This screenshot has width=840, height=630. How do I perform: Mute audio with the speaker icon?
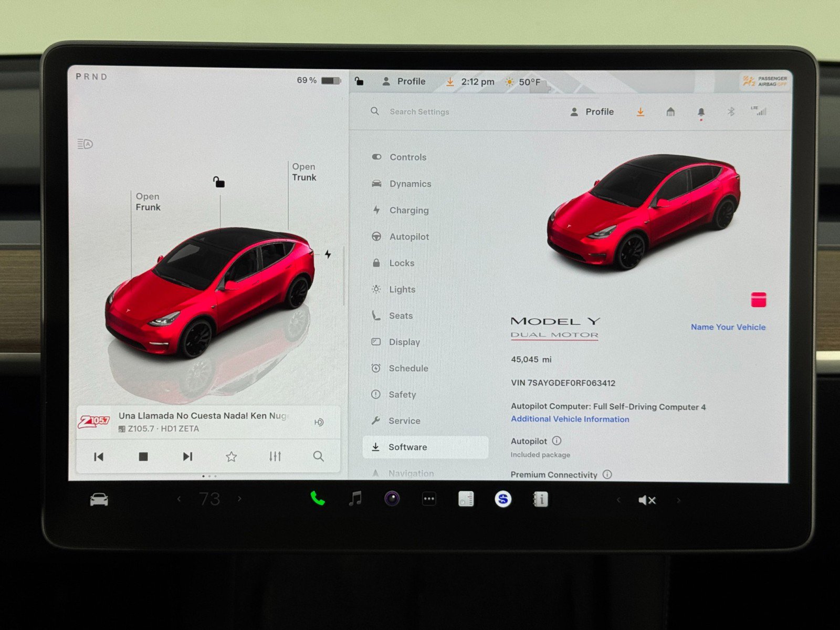(x=647, y=499)
